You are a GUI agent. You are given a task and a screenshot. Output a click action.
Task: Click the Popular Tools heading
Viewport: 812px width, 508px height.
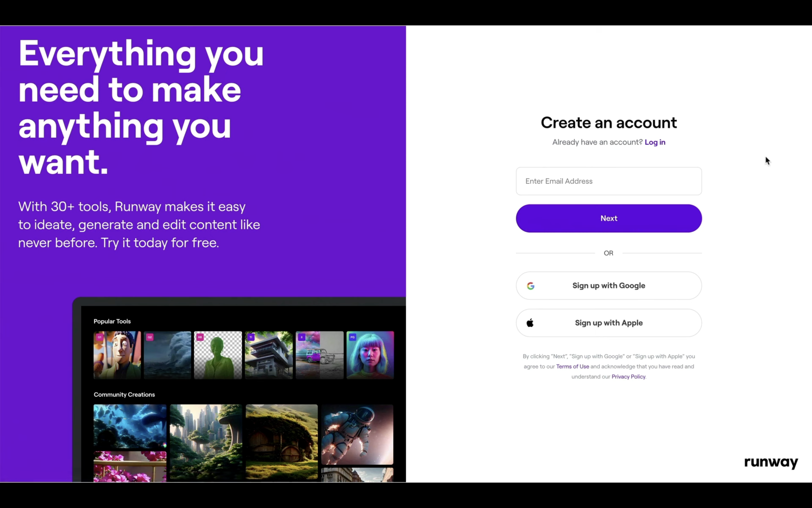tap(112, 321)
